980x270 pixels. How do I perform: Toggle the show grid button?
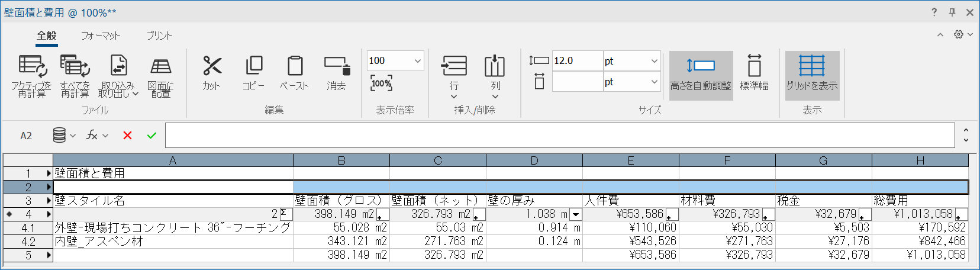(812, 75)
